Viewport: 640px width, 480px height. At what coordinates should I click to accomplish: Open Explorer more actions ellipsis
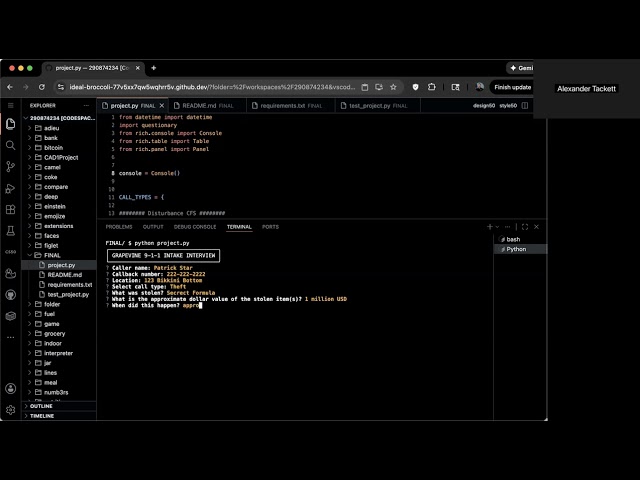[86, 105]
